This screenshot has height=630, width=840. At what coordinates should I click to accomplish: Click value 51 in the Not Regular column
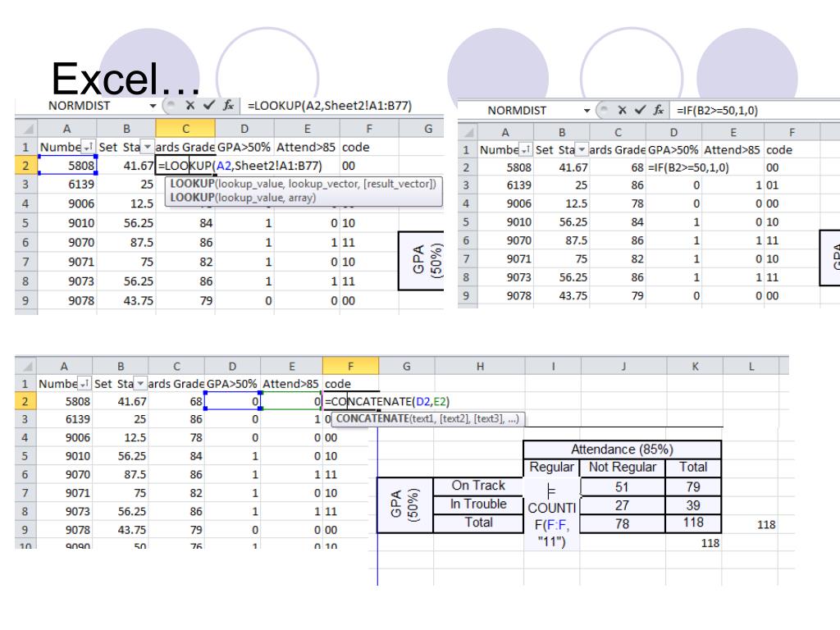[622, 487]
